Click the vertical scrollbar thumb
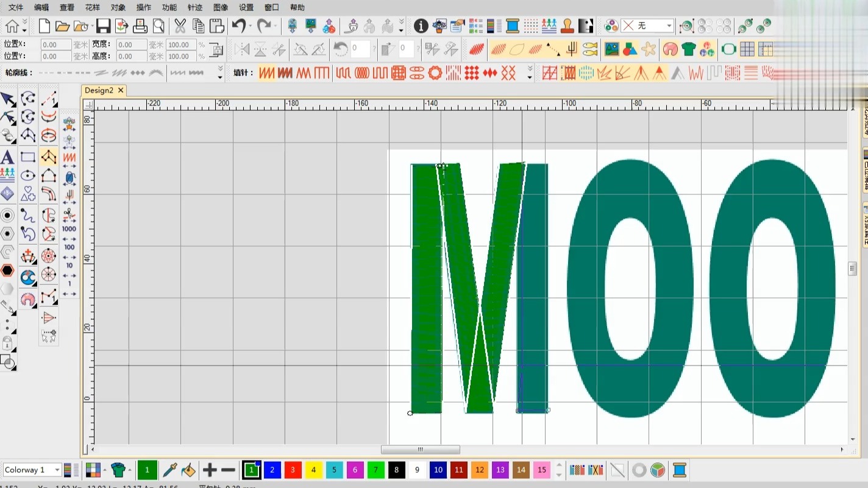 tap(853, 268)
